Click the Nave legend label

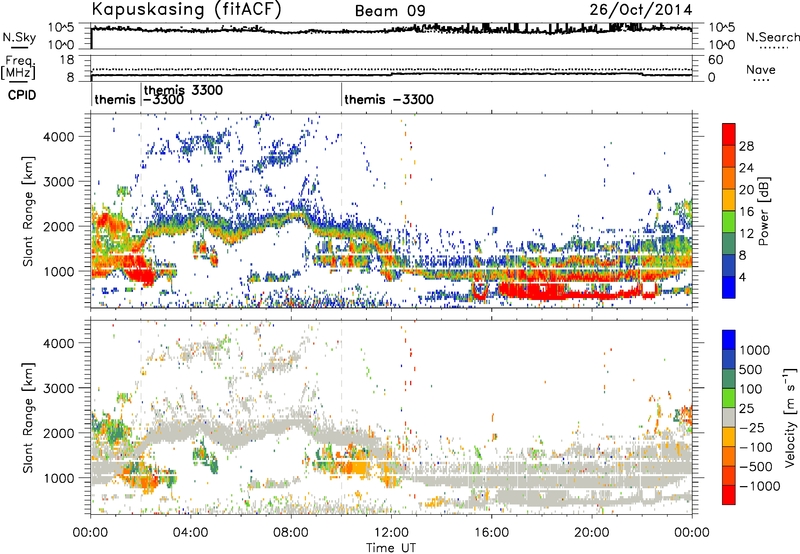[761, 69]
